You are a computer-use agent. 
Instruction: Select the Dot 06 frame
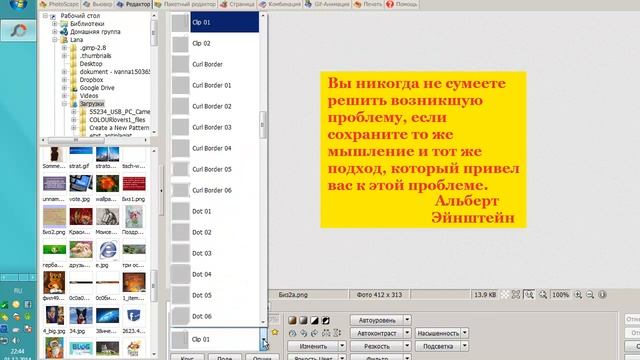pos(215,316)
